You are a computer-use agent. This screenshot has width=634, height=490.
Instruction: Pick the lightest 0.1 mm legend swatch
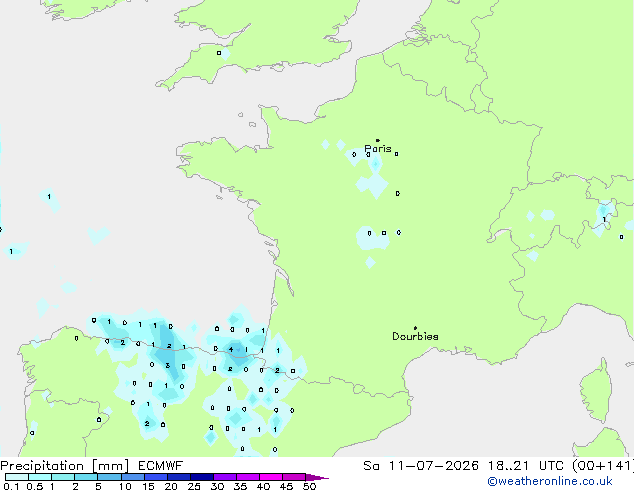17,477
